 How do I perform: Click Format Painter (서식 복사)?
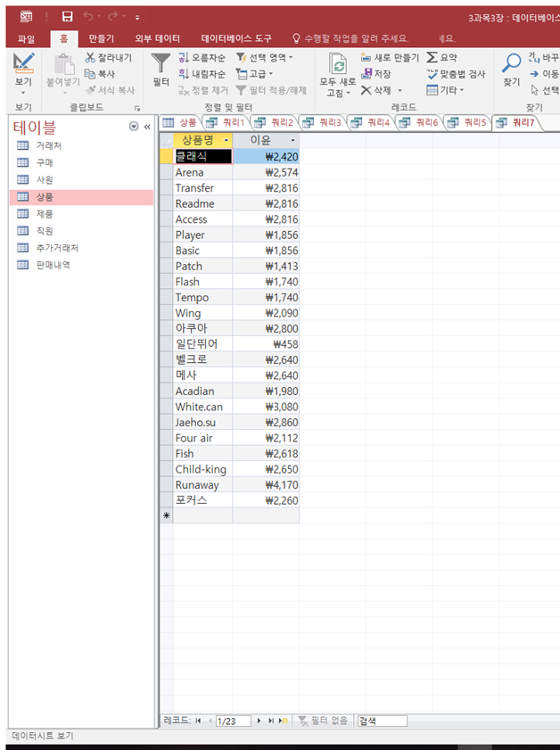110,90
